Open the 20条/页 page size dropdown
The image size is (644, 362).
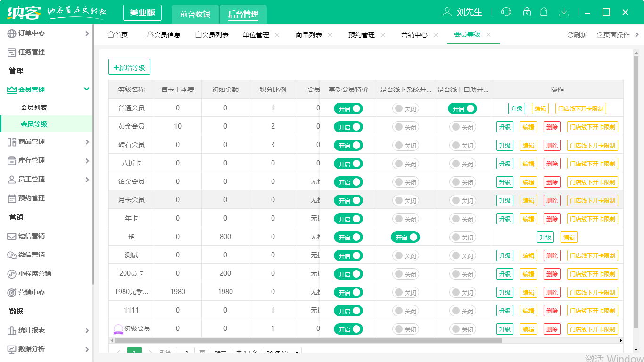click(282, 351)
